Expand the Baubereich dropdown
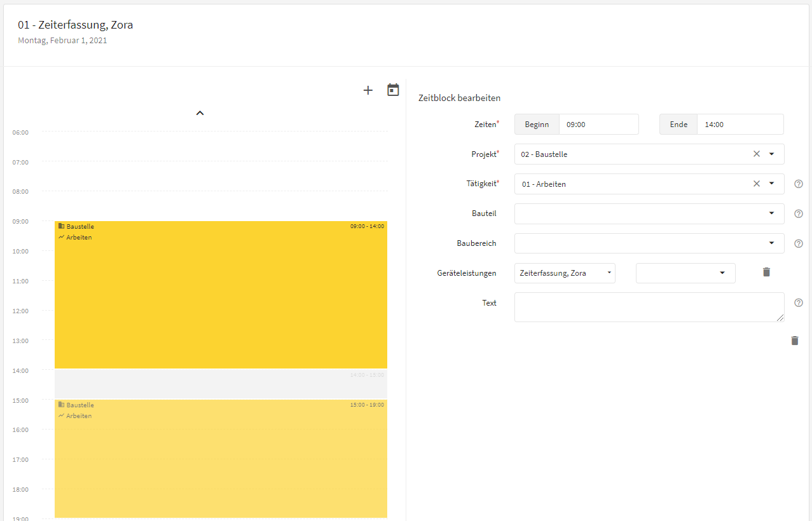812x521 pixels. click(772, 243)
